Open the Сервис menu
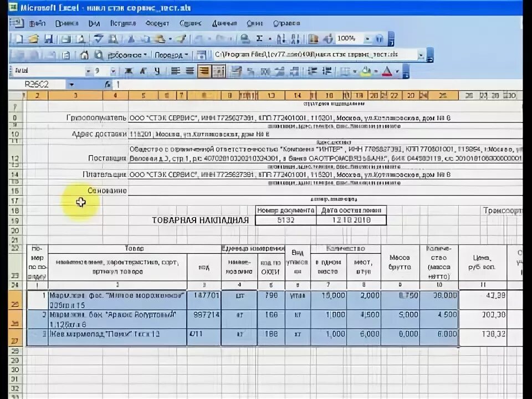 190,23
